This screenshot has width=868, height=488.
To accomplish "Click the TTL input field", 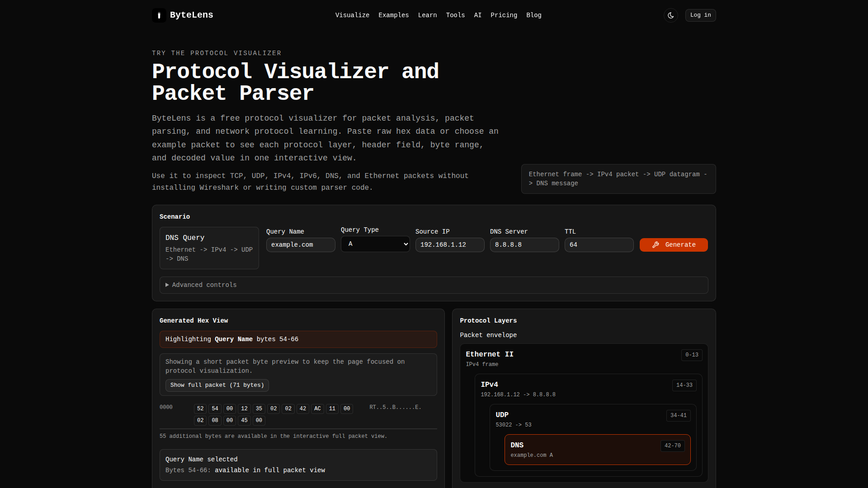I will pyautogui.click(x=599, y=245).
